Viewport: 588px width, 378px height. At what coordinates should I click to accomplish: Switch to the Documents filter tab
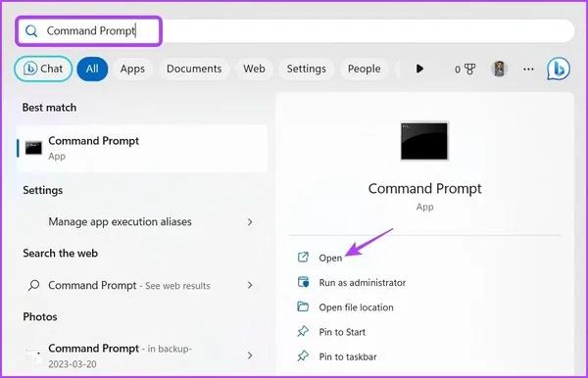point(194,69)
